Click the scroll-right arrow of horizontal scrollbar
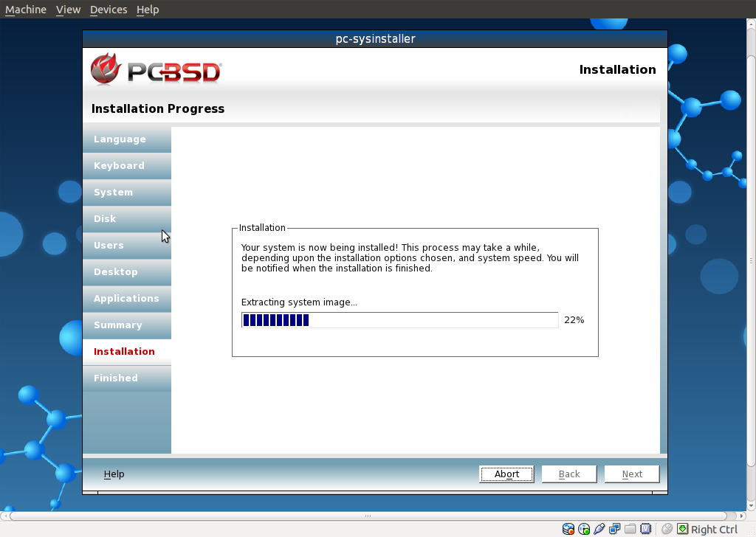The image size is (756, 537). 742,516
